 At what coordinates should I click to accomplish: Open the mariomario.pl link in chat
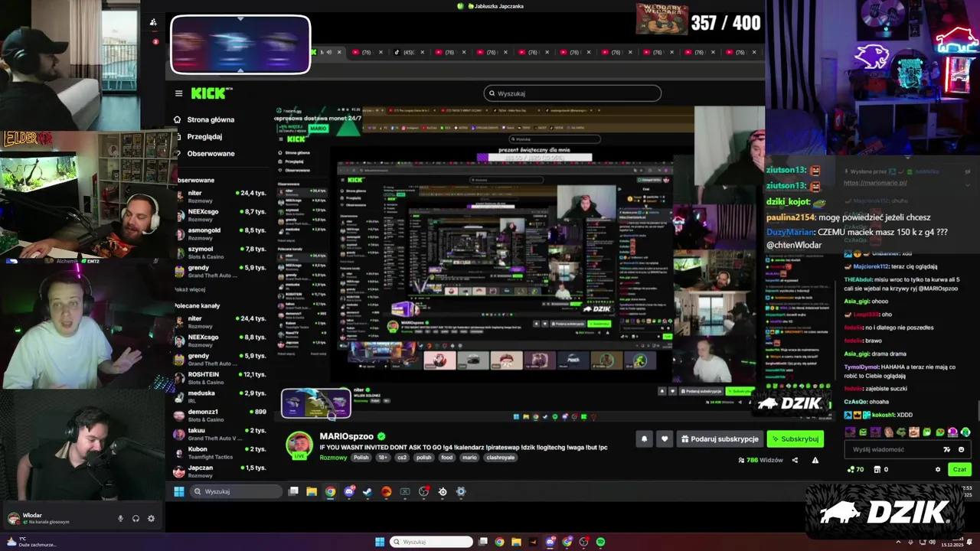pyautogui.click(x=875, y=184)
